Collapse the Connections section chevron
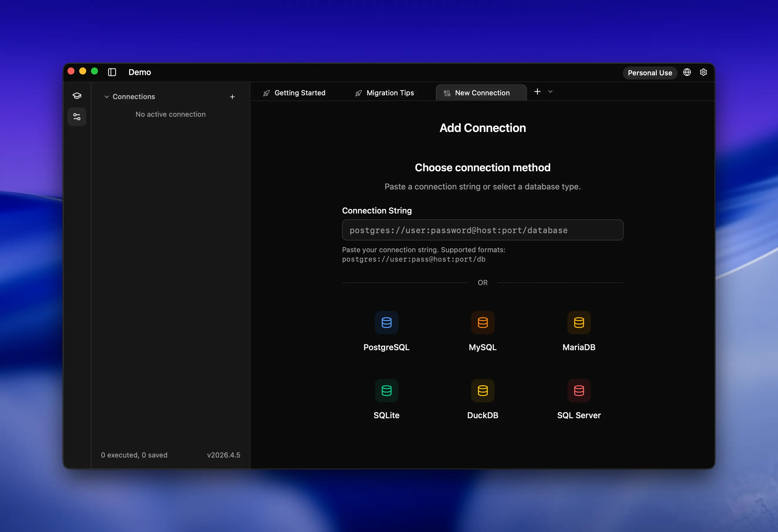778x532 pixels. 106,97
